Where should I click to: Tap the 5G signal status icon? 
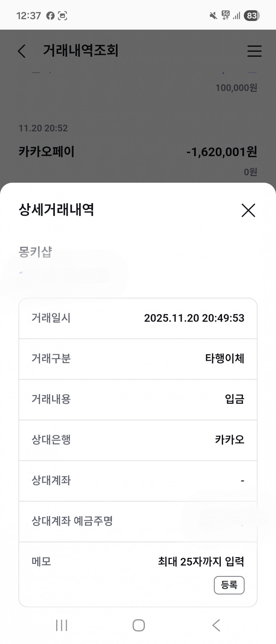point(225,15)
